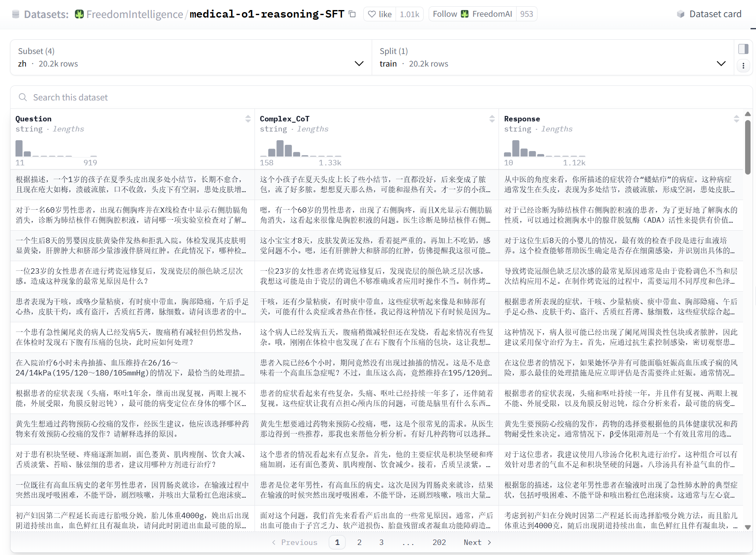Select Complex_CoT cell beginning 患者是位老年男性

377,490
